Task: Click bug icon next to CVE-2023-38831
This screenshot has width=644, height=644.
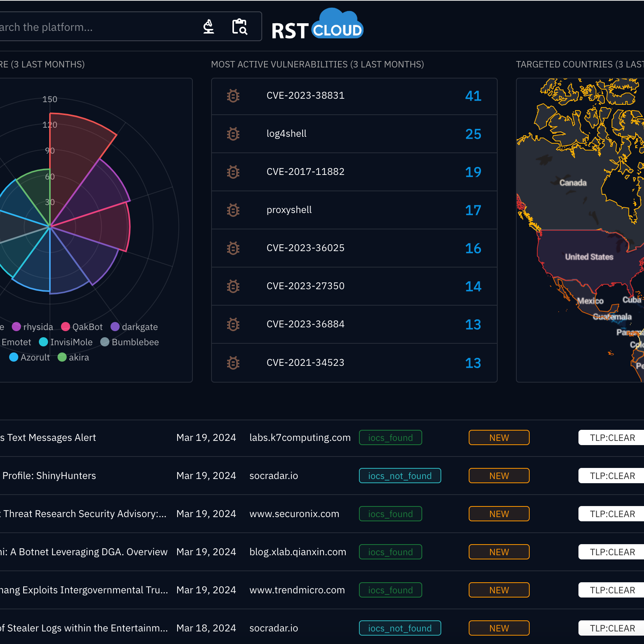Action: click(x=233, y=96)
